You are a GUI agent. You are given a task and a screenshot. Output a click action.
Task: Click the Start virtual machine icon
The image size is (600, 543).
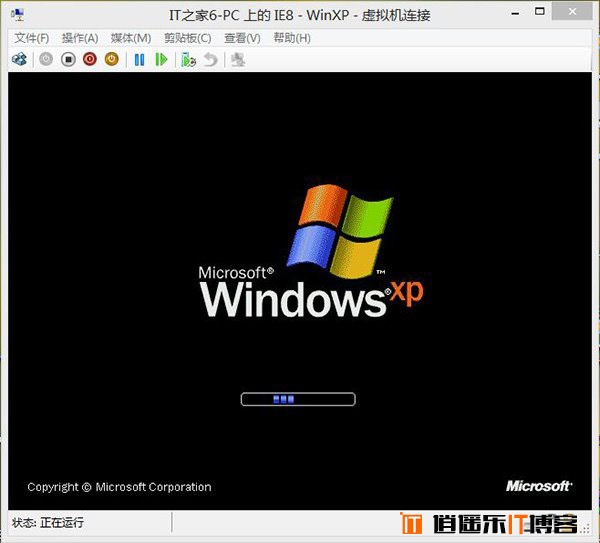pos(46,59)
